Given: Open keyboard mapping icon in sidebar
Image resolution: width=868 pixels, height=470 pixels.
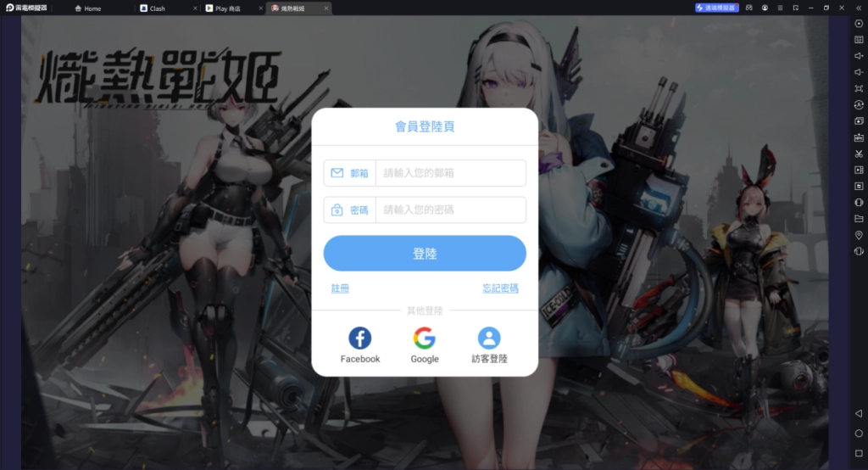Looking at the screenshot, I should pyautogui.click(x=859, y=40).
